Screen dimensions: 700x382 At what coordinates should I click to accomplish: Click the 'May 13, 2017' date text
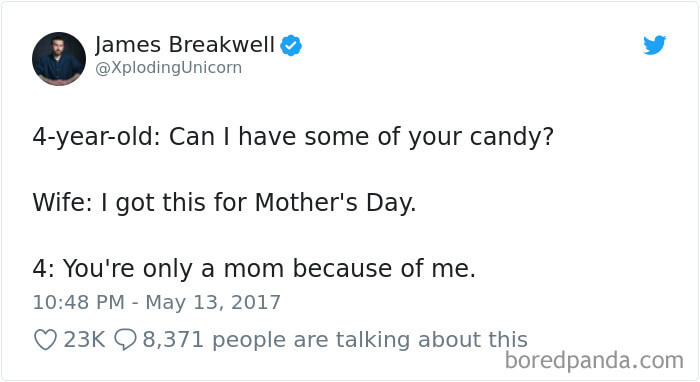pos(213,303)
